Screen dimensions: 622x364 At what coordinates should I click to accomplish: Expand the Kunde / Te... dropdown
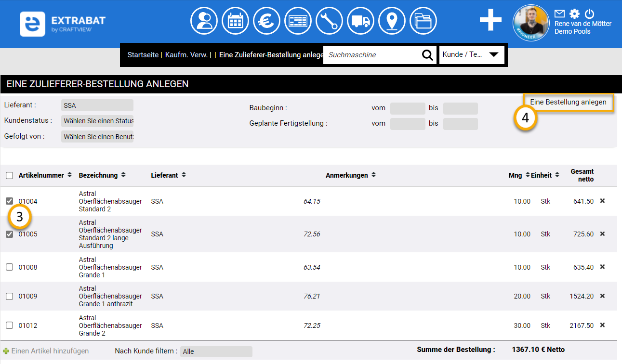click(x=472, y=54)
